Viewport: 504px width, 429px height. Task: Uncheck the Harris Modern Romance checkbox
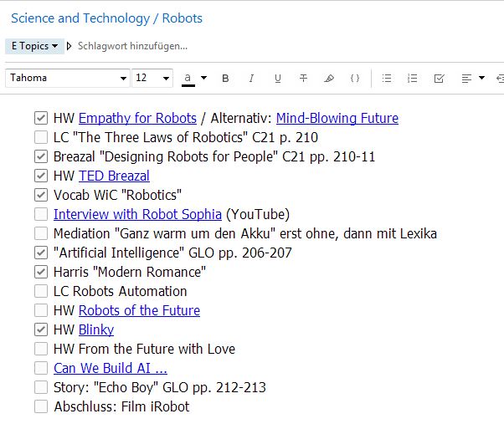41,272
